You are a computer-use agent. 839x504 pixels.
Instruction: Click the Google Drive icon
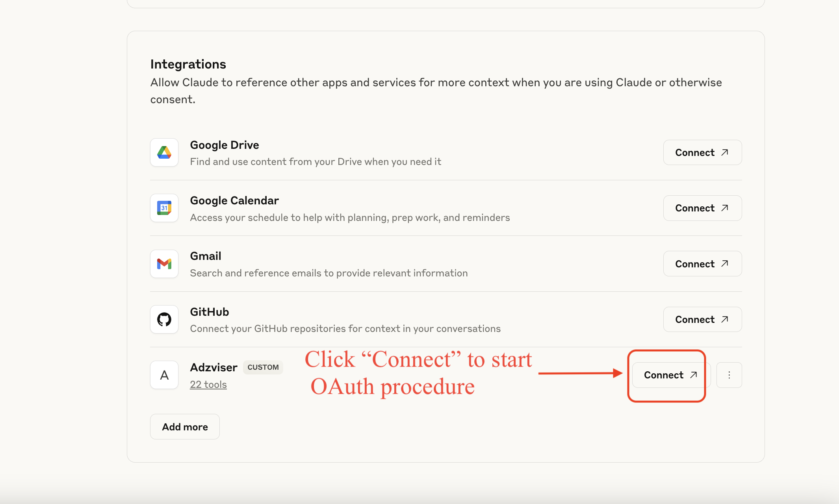pos(164,152)
